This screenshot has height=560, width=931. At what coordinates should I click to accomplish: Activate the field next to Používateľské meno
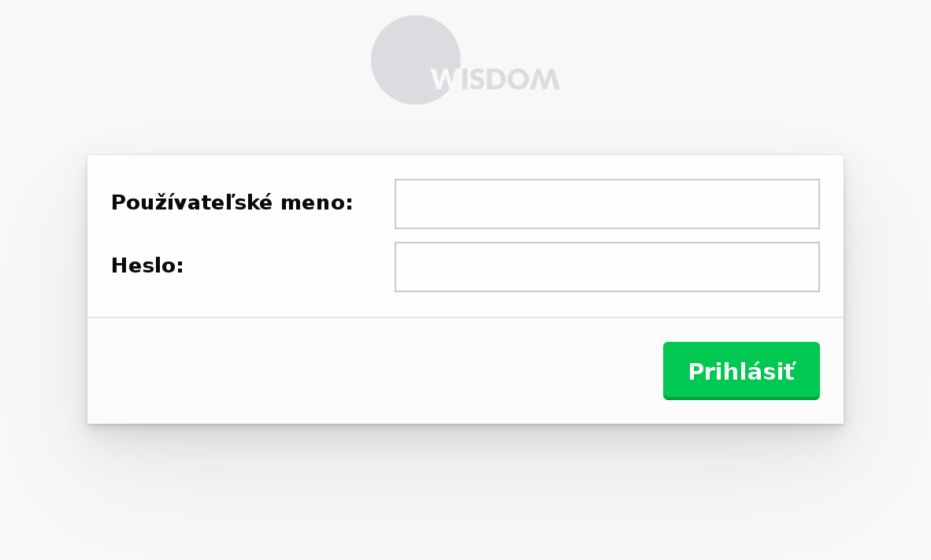tap(606, 204)
